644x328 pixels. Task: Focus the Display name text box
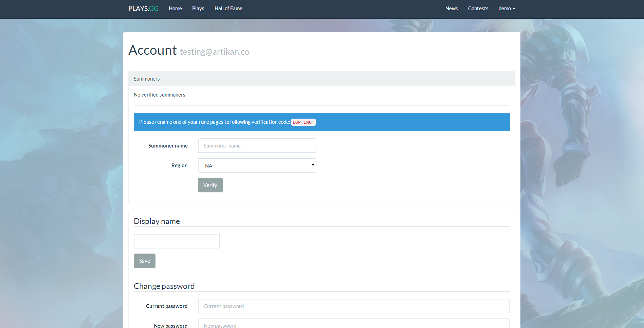pos(177,241)
